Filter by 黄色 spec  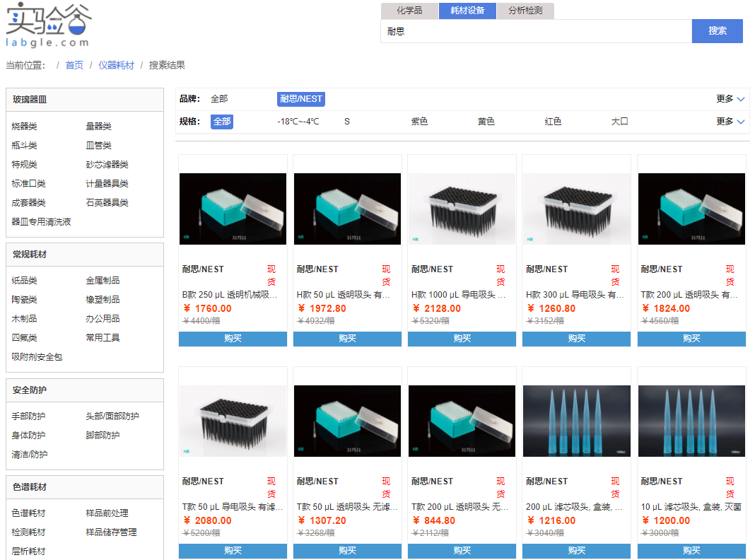tap(486, 122)
